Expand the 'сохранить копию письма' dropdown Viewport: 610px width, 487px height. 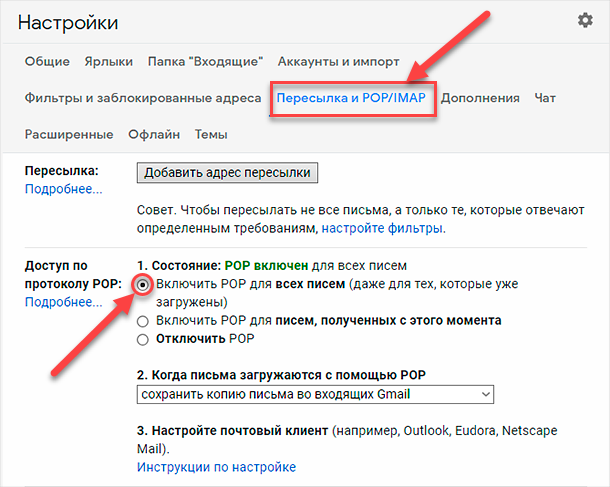point(315,394)
